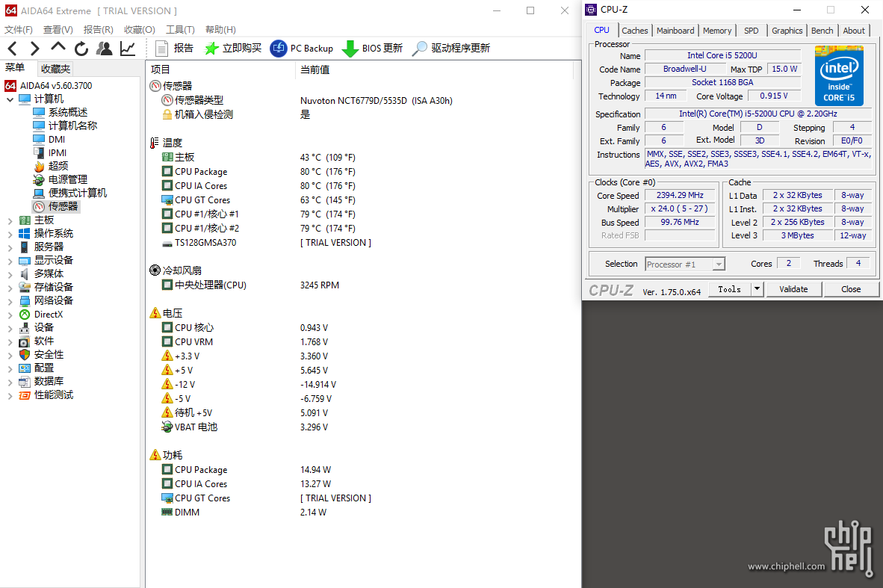Open the 报告(R) menu
Screen dimensions: 883x588
pos(98,29)
